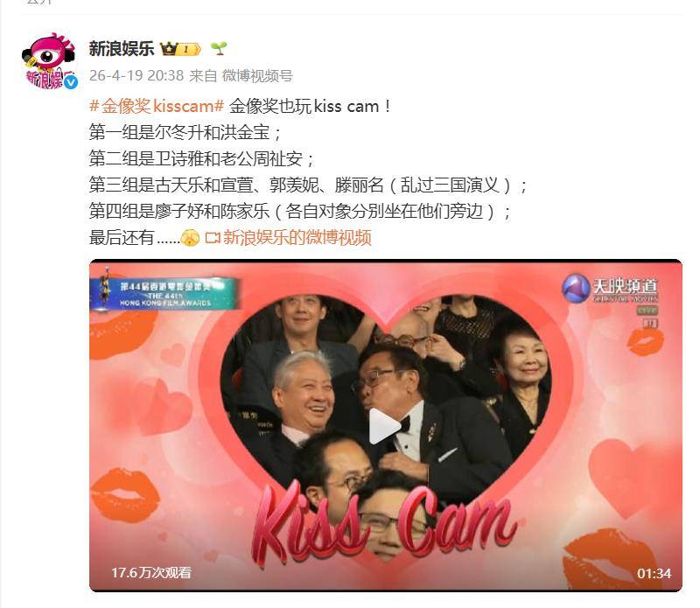Click the post timestamp 26-4-19 20:38
700x608 pixels.
pos(136,75)
